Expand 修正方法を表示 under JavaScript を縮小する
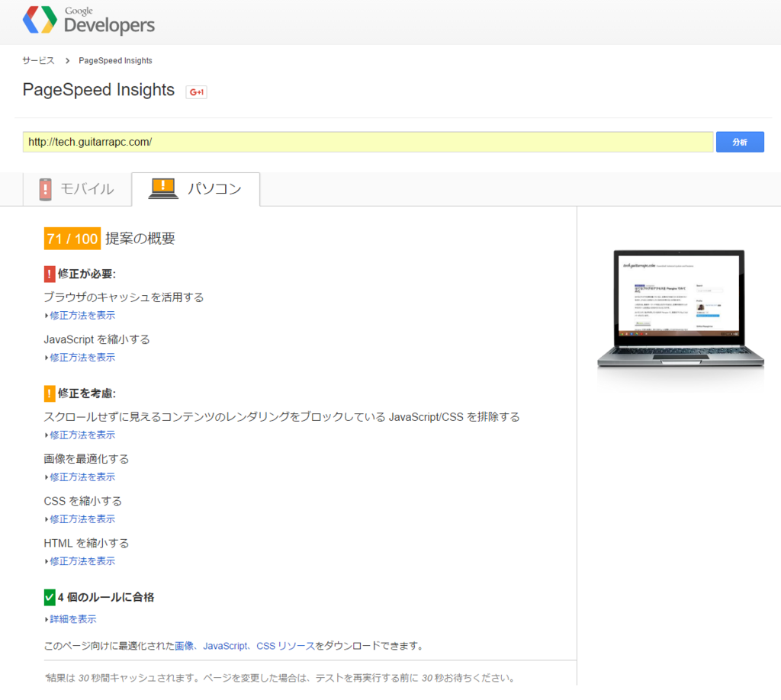This screenshot has height=700, width=781. point(82,358)
